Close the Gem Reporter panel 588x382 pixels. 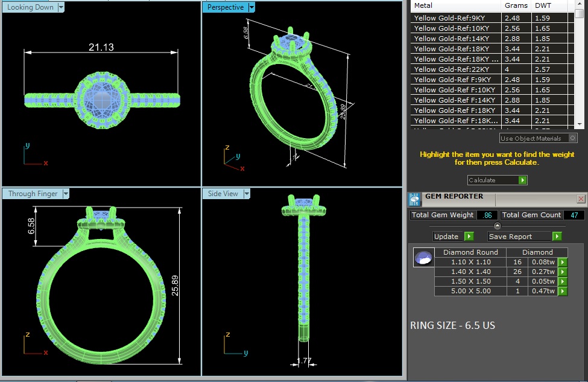click(581, 199)
